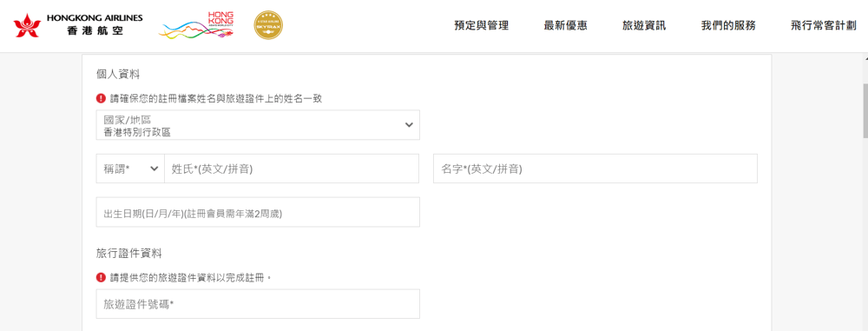868x331 pixels.
Task: Click the Hong Kong Airlines bauhinia logo
Action: point(27,25)
